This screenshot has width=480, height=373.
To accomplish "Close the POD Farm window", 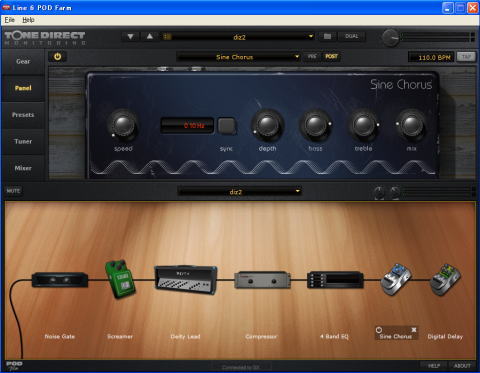I will 473,8.
